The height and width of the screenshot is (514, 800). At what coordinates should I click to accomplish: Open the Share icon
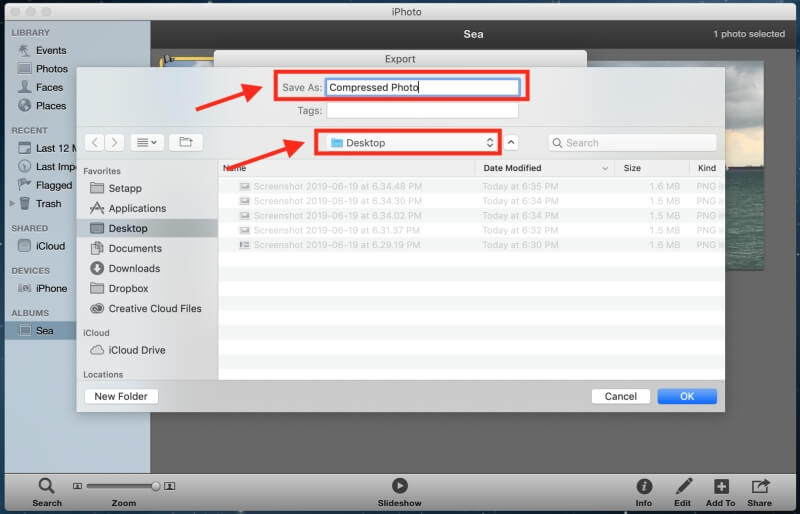pyautogui.click(x=760, y=486)
